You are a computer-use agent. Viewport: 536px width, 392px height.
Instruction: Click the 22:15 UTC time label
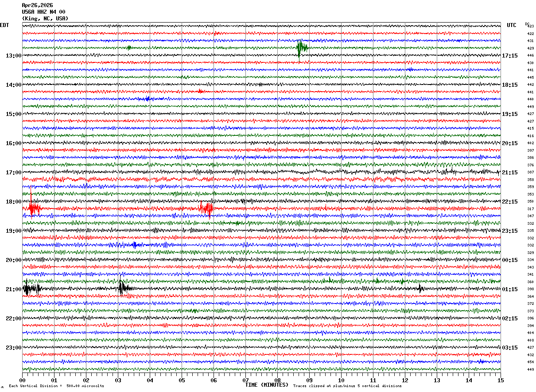pos(510,202)
